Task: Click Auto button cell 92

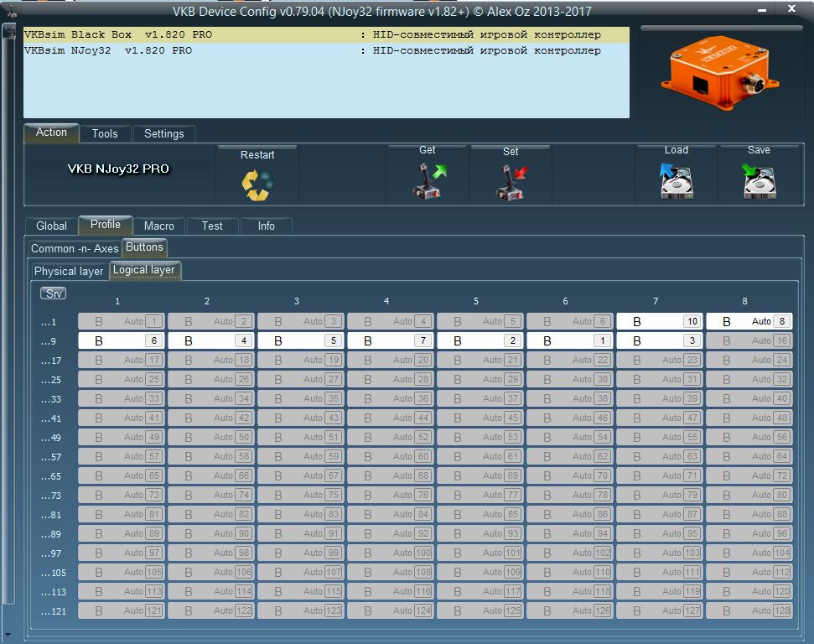Action: pyautogui.click(x=391, y=533)
